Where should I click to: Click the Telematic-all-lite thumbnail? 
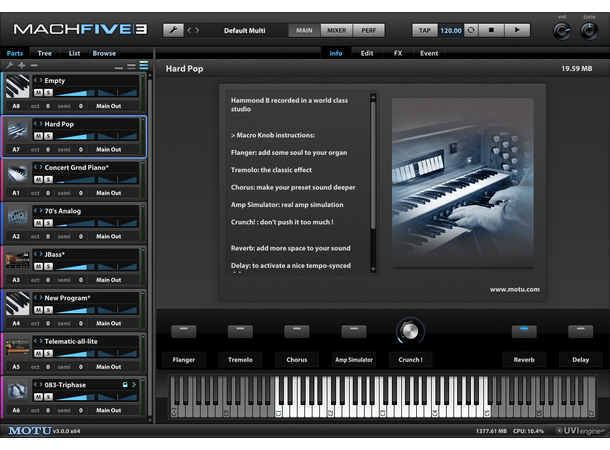pos(18,348)
